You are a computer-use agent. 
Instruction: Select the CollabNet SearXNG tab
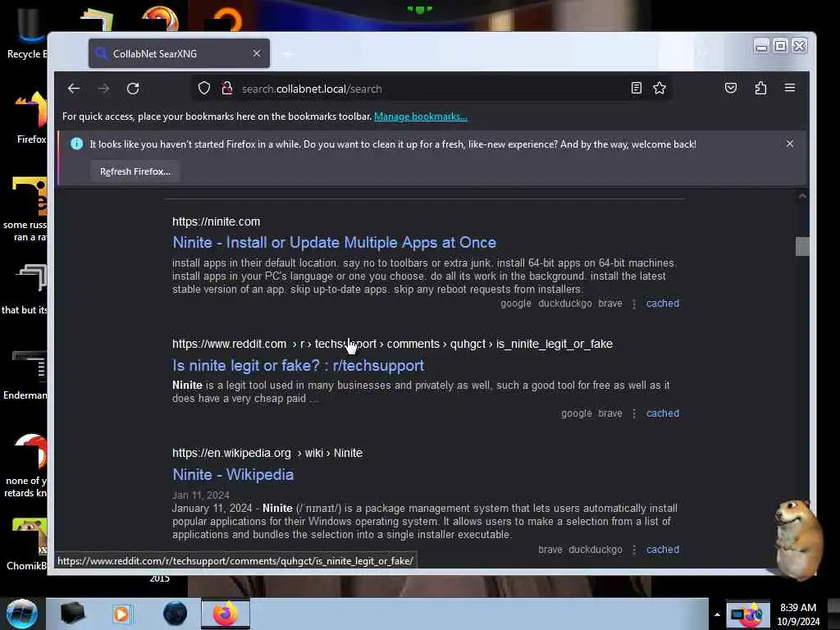coord(179,53)
